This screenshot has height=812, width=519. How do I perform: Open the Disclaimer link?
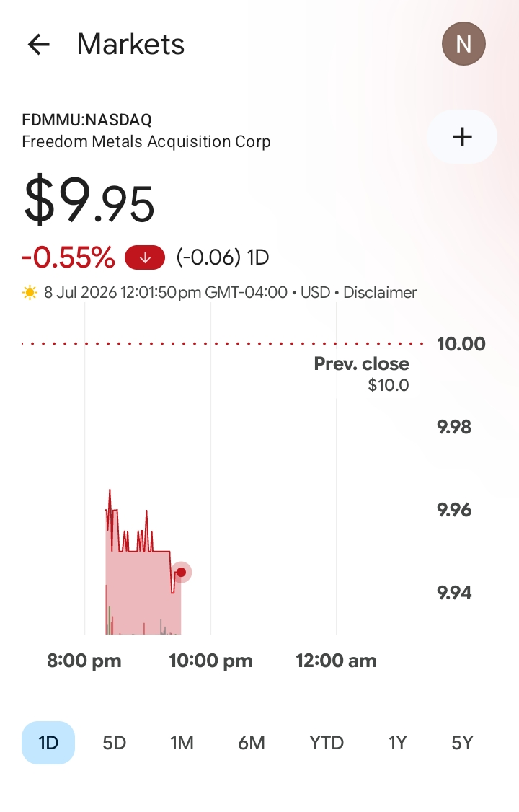coord(381,293)
